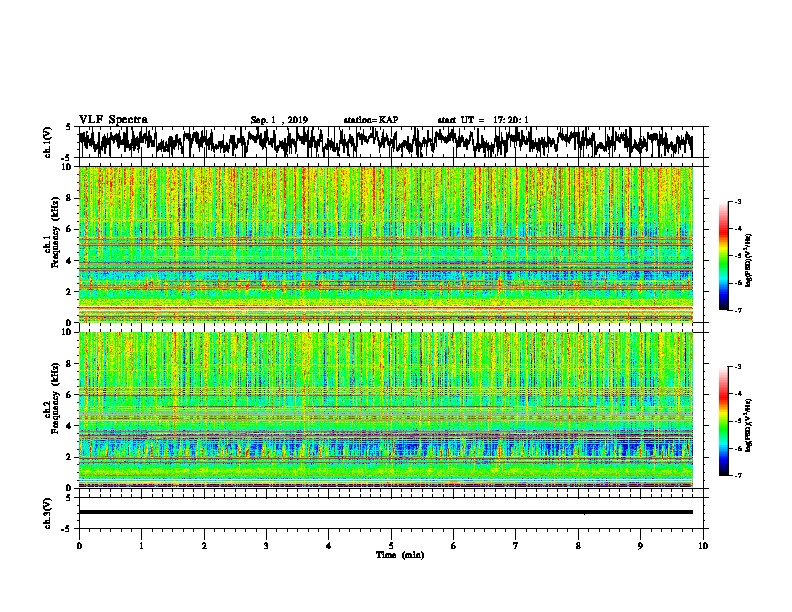
Task: Click the time axis tick label "8"
Action: (578, 545)
